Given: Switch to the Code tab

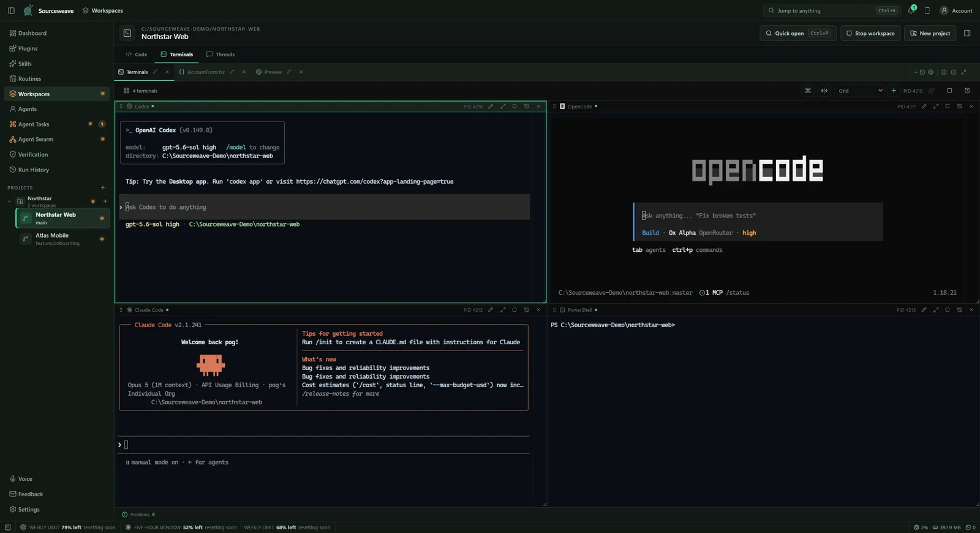Looking at the screenshot, I should [137, 55].
